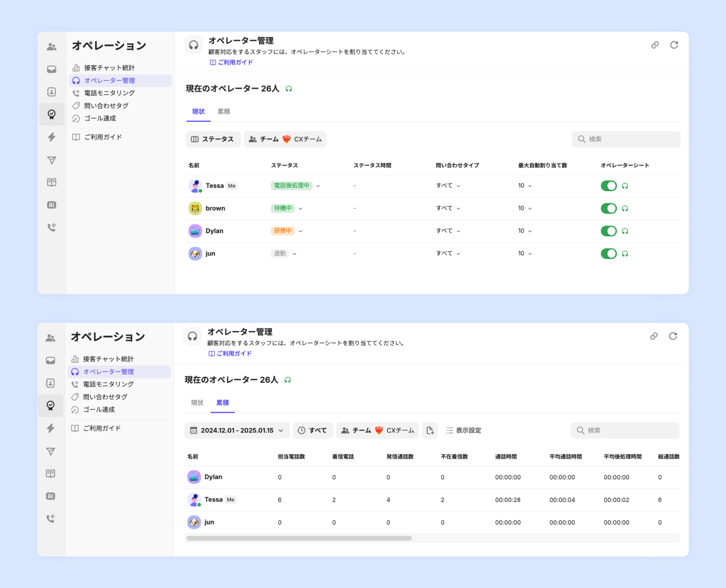This screenshot has height=588, width=726.
Task: Click the 検索 search field in the upper panel
Action: (x=626, y=139)
